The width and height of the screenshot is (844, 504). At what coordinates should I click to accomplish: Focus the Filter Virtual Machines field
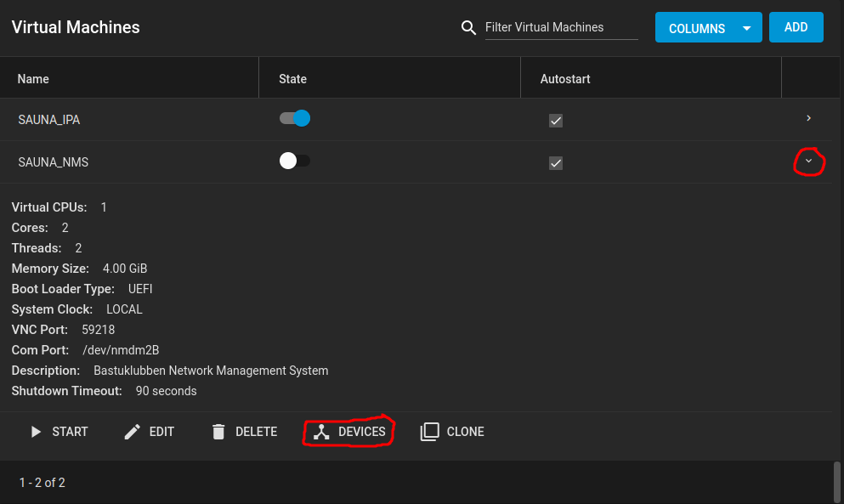(x=561, y=27)
